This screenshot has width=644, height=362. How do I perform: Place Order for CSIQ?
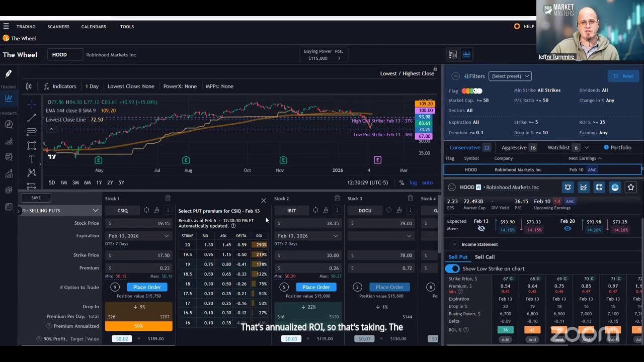point(147,287)
